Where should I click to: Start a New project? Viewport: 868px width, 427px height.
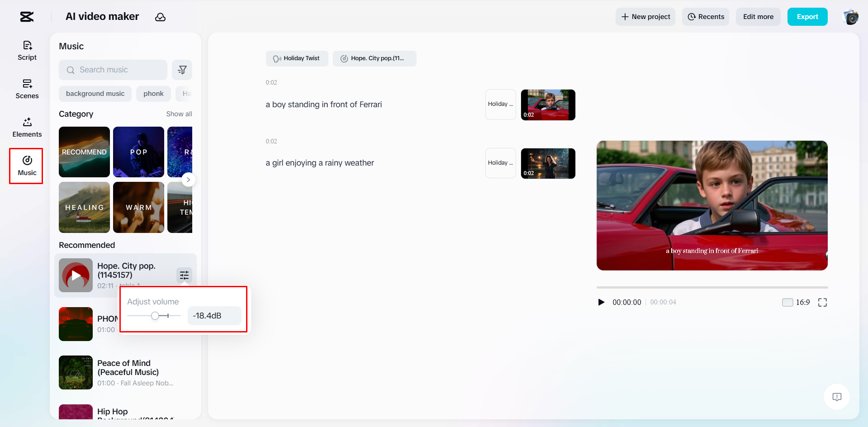(x=645, y=16)
